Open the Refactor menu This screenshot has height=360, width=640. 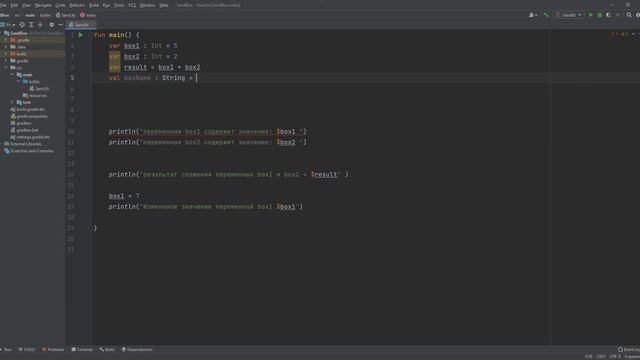pyautogui.click(x=77, y=5)
